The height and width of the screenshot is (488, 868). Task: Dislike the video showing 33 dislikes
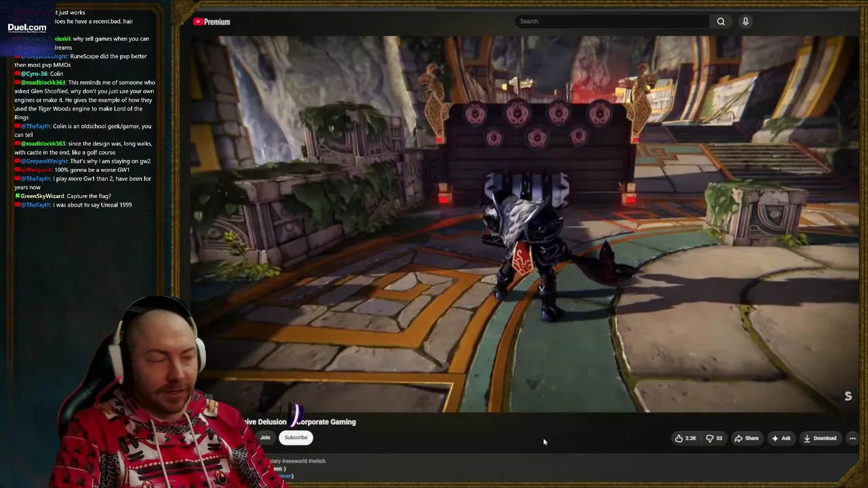[715, 439]
